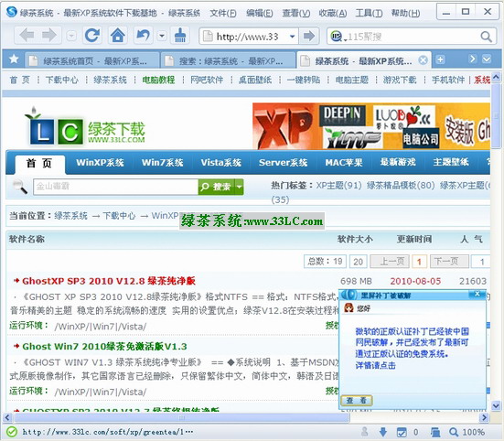Click the search magnifier in 115 box
Image resolution: width=504 pixels, height=441 pixels.
[486, 37]
